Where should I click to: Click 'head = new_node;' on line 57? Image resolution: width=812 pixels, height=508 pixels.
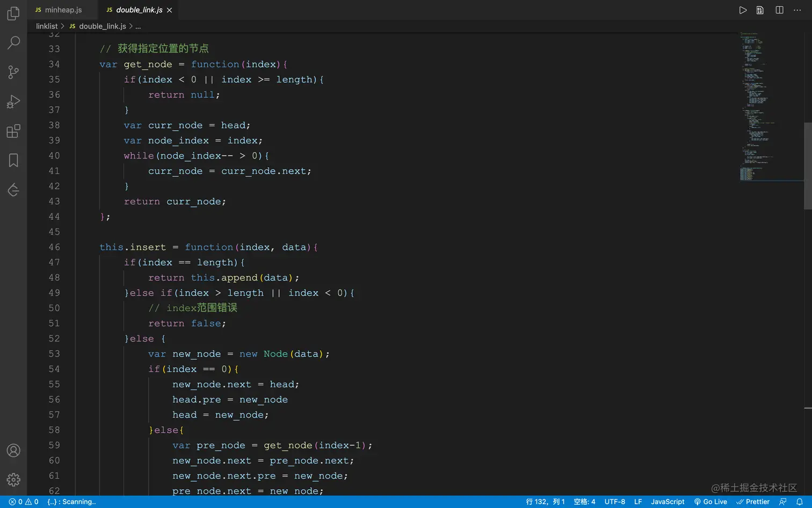coord(221,415)
